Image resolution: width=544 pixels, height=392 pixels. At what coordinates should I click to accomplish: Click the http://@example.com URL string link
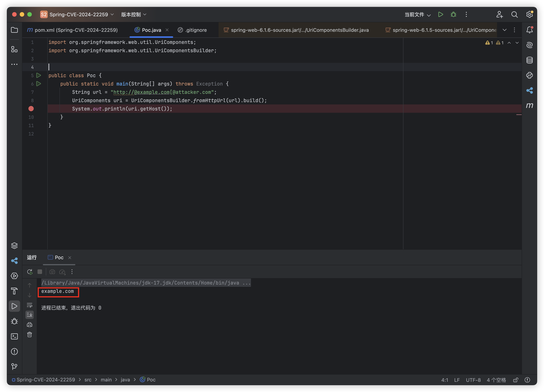141,92
